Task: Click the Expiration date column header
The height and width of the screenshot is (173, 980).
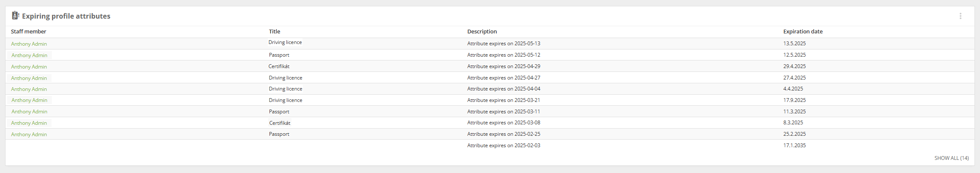Action: tap(803, 32)
